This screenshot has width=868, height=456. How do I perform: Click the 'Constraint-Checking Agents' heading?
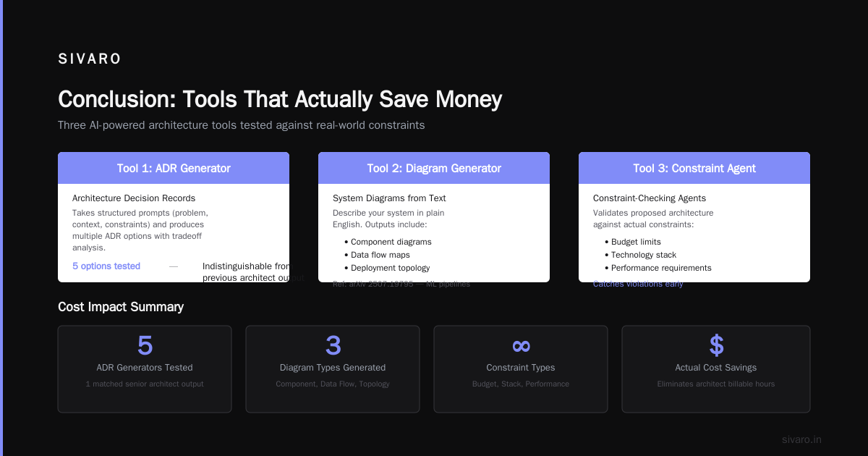point(650,198)
